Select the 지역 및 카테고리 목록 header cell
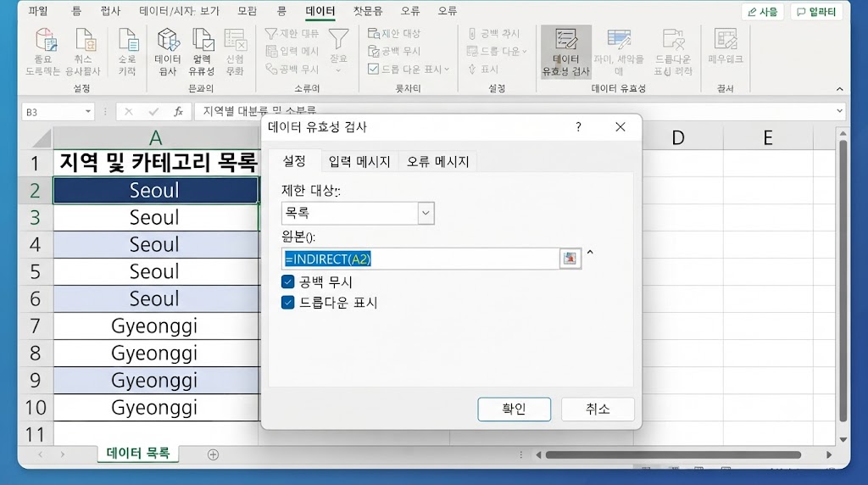 tap(156, 163)
